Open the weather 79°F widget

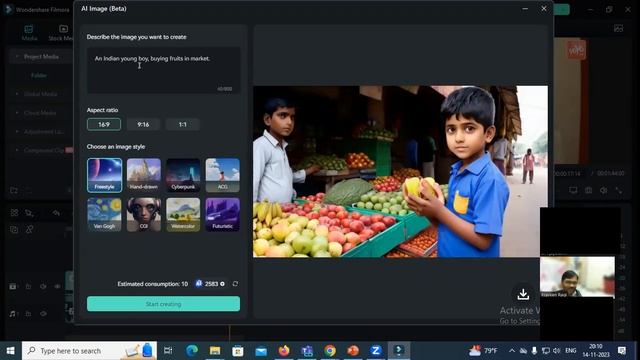coord(484,351)
